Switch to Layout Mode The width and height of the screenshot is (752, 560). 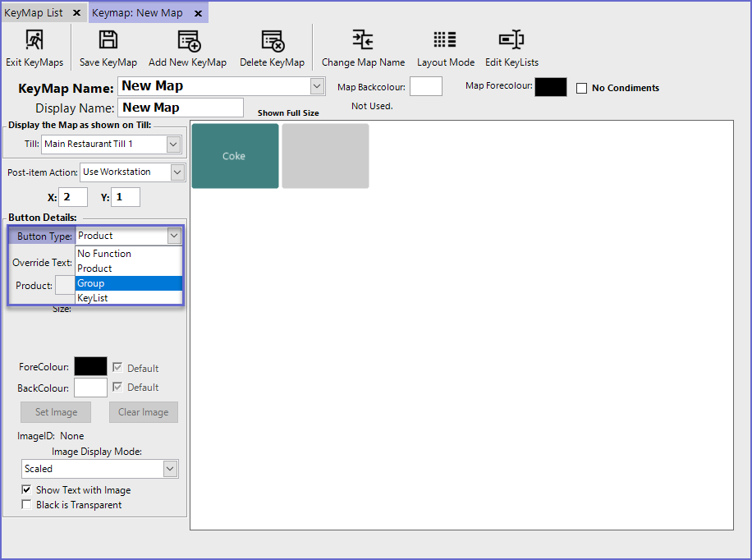point(446,40)
